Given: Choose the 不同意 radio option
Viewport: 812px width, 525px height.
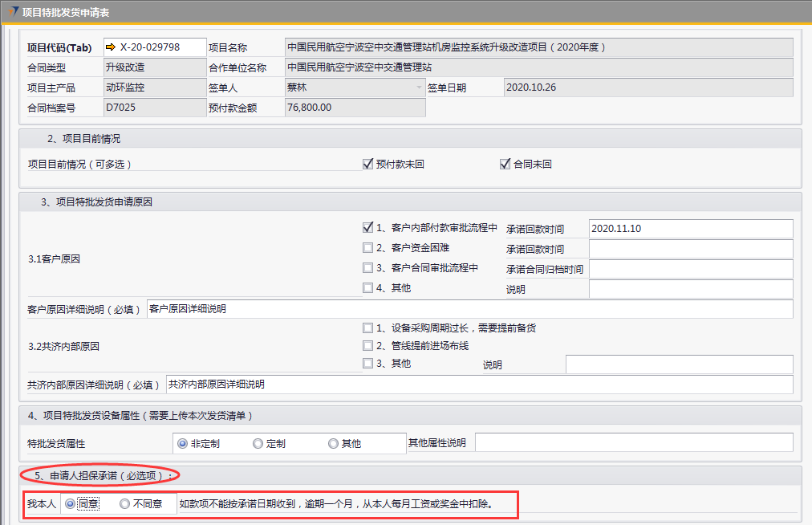Looking at the screenshot, I should tap(124, 504).
